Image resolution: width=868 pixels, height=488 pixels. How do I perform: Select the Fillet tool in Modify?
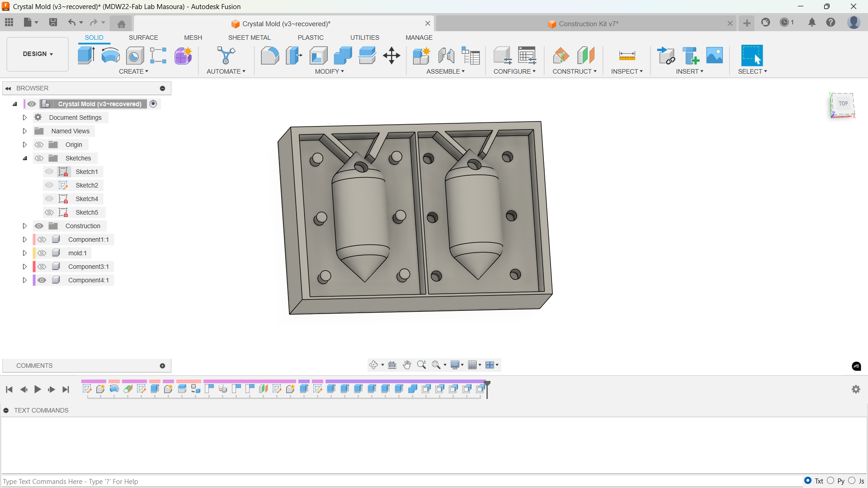(x=270, y=56)
